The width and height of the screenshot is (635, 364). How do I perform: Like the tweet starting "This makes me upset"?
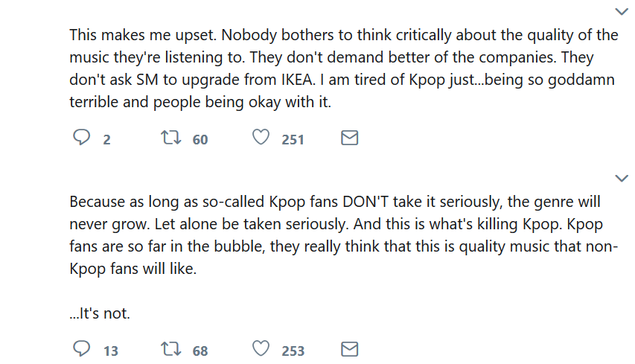click(x=261, y=138)
